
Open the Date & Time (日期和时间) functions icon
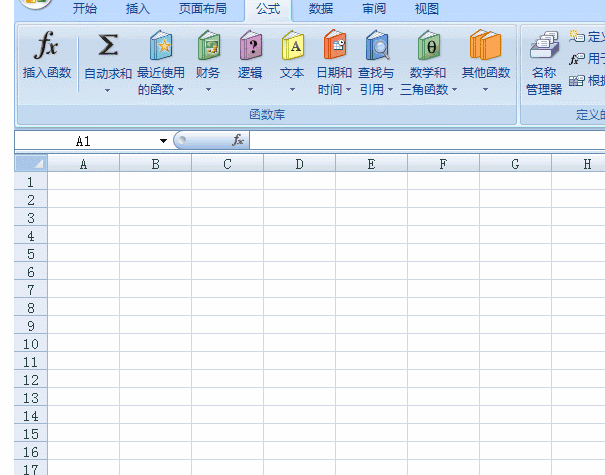pyautogui.click(x=335, y=45)
